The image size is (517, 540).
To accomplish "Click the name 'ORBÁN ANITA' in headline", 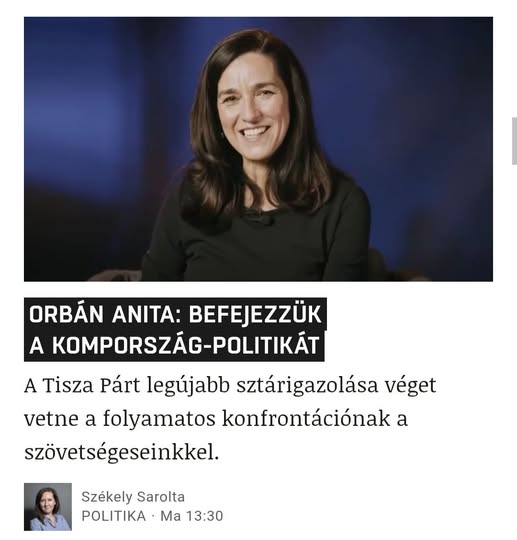I will (x=102, y=314).
